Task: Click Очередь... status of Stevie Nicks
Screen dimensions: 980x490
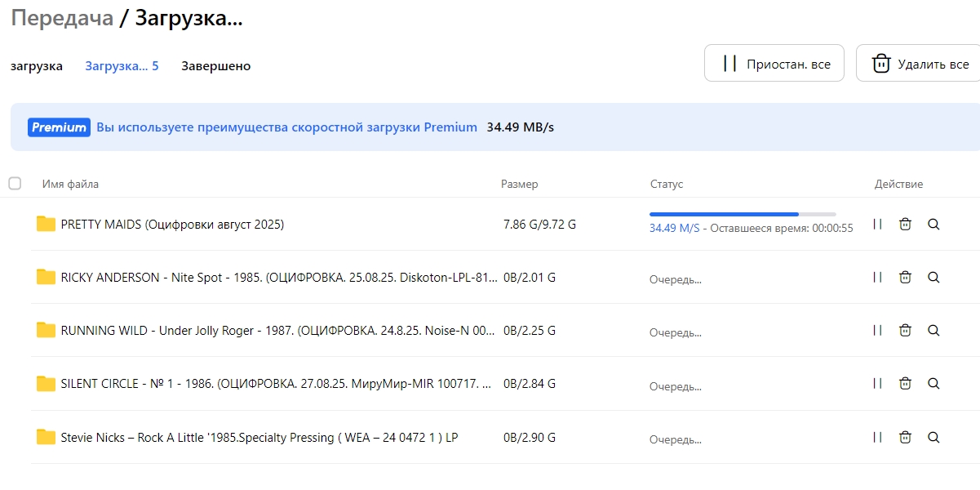Action: [676, 439]
